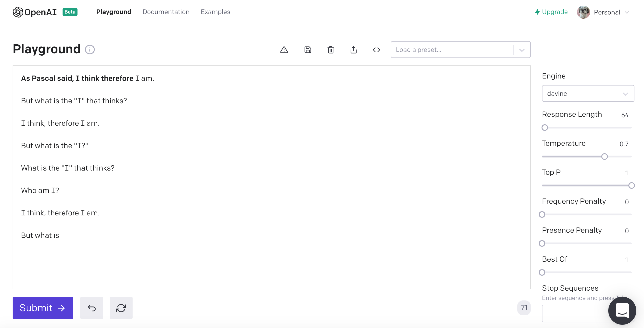This screenshot has height=328, width=644.
Task: Click the regenerate refresh button
Action: click(x=121, y=308)
